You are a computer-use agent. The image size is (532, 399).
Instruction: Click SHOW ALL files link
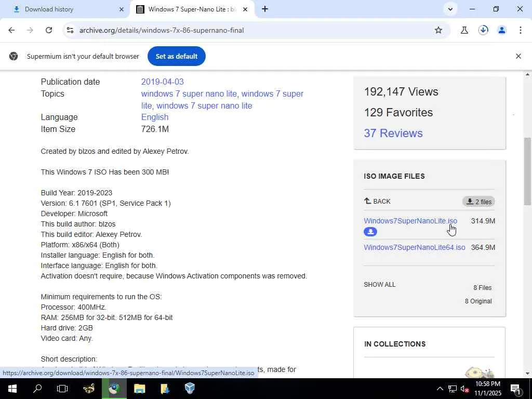click(x=379, y=285)
